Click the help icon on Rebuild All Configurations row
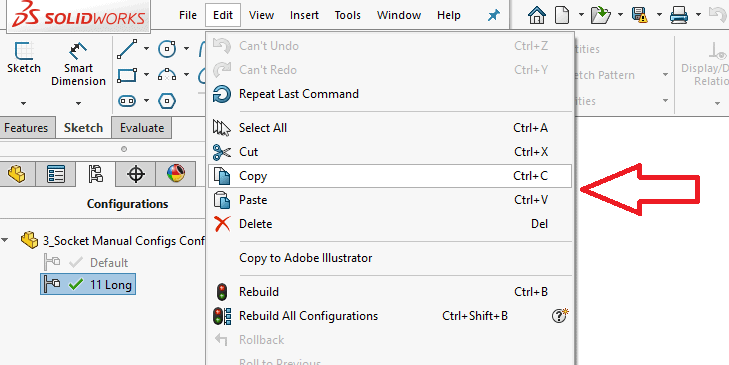The image size is (729, 365). 560,316
